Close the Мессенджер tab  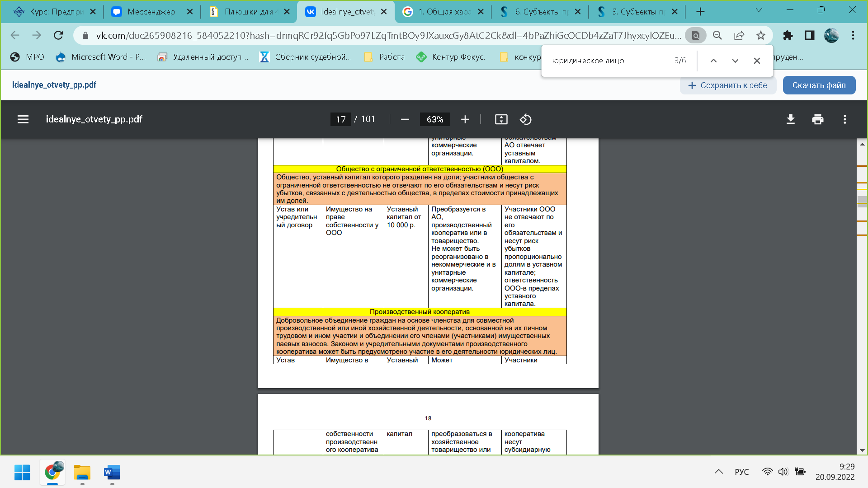pyautogui.click(x=190, y=12)
